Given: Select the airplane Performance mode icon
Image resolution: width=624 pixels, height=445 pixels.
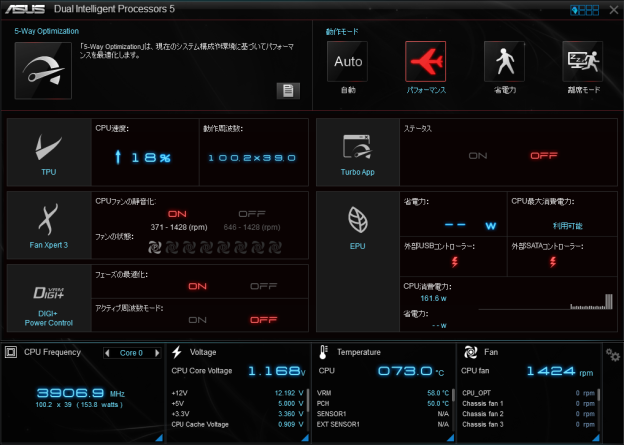Looking at the screenshot, I should [426, 62].
